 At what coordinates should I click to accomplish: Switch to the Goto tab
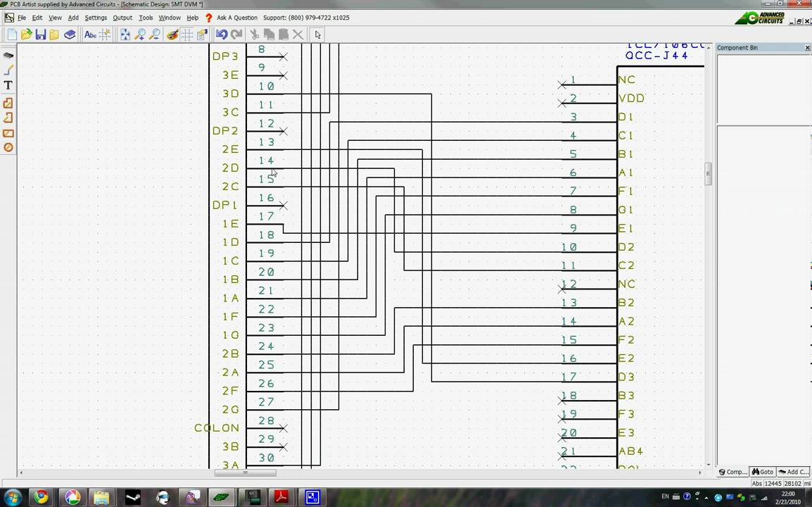pos(762,472)
